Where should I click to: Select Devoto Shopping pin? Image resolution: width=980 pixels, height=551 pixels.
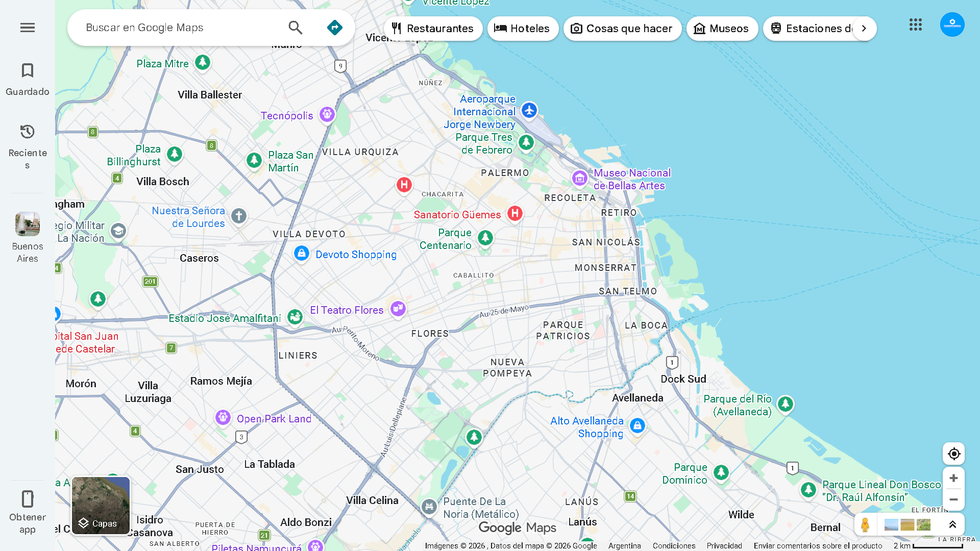click(x=302, y=253)
